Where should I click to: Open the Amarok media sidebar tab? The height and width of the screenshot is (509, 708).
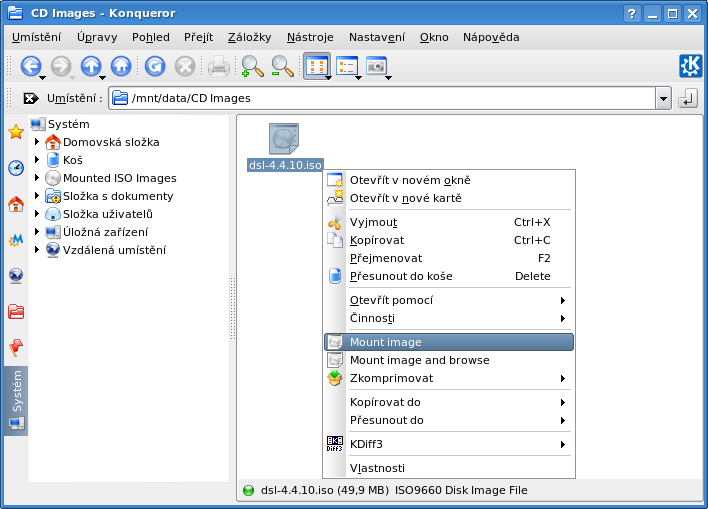[x=16, y=240]
